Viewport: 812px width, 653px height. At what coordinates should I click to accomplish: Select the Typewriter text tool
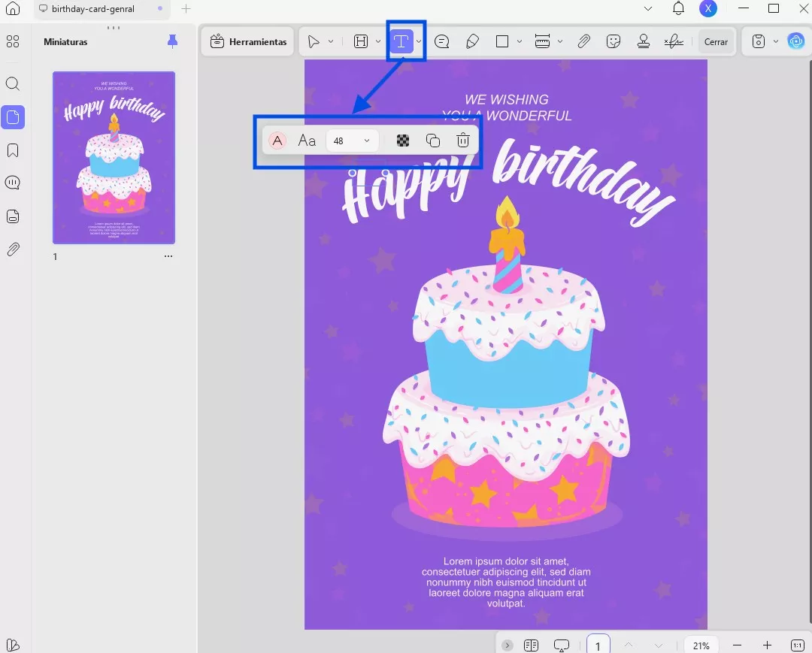401,41
